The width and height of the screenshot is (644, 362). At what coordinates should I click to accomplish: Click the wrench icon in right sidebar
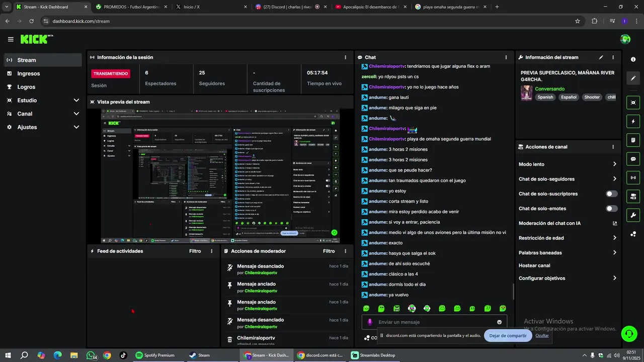pyautogui.click(x=633, y=215)
